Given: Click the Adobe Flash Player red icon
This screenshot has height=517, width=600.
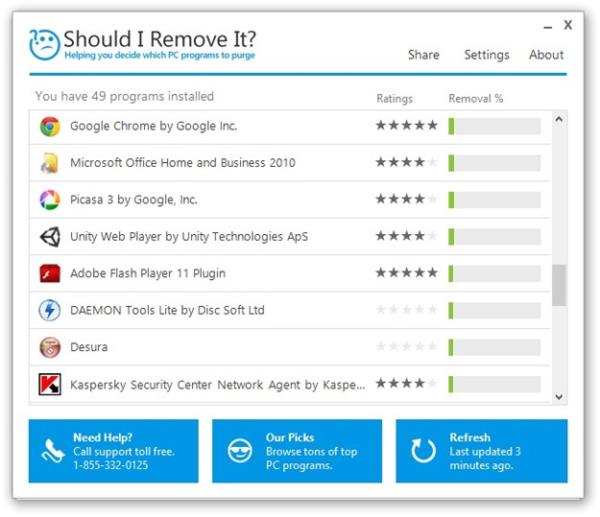Looking at the screenshot, I should pos(50,273).
